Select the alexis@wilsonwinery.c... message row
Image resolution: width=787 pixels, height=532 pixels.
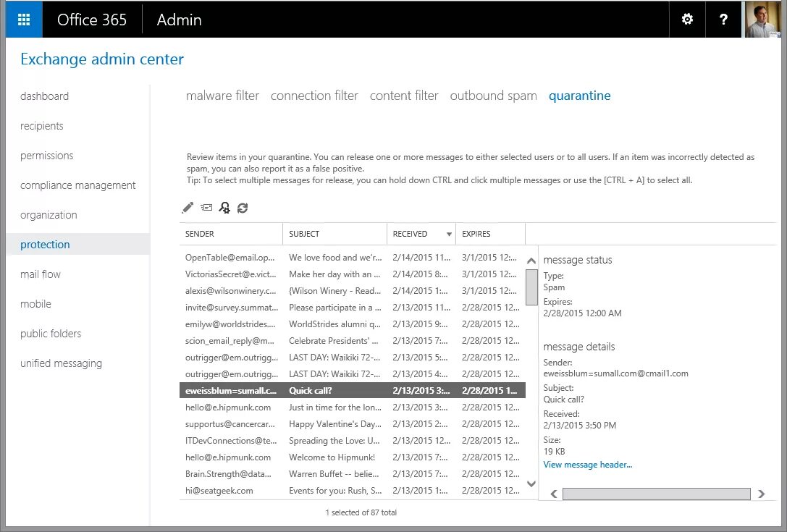click(353, 290)
